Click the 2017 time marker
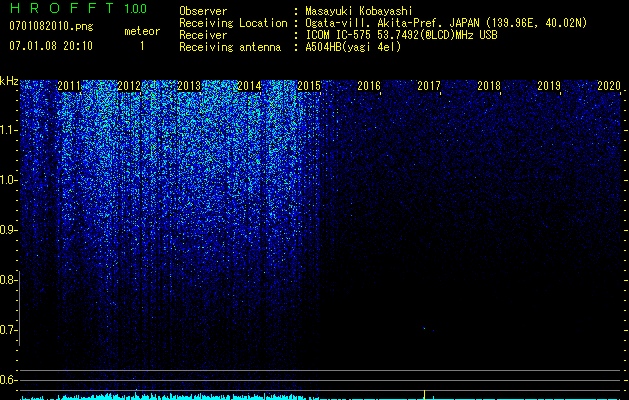The image size is (629, 400). (429, 86)
